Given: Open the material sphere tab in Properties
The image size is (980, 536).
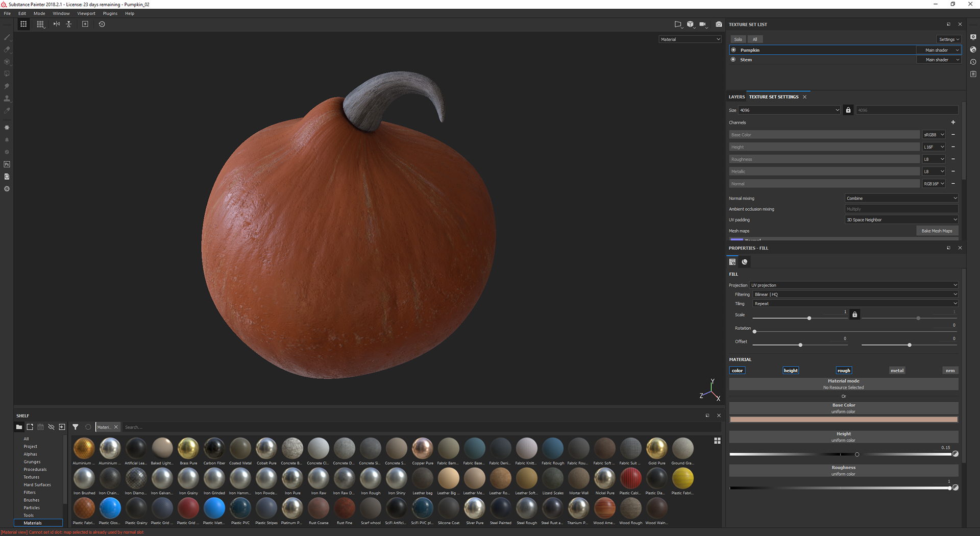Looking at the screenshot, I should 745,262.
